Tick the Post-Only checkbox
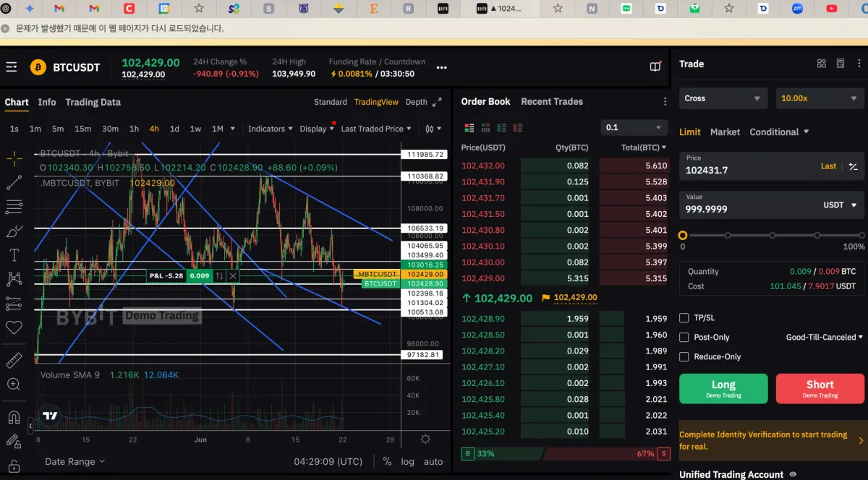Viewport: 868px width, 480px height. coord(684,338)
